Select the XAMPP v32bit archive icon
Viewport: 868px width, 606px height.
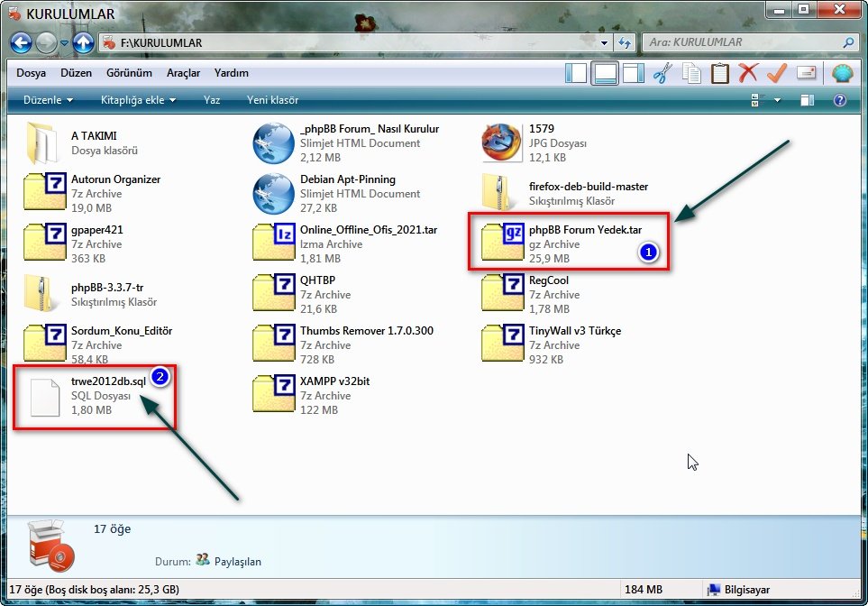pos(274,393)
